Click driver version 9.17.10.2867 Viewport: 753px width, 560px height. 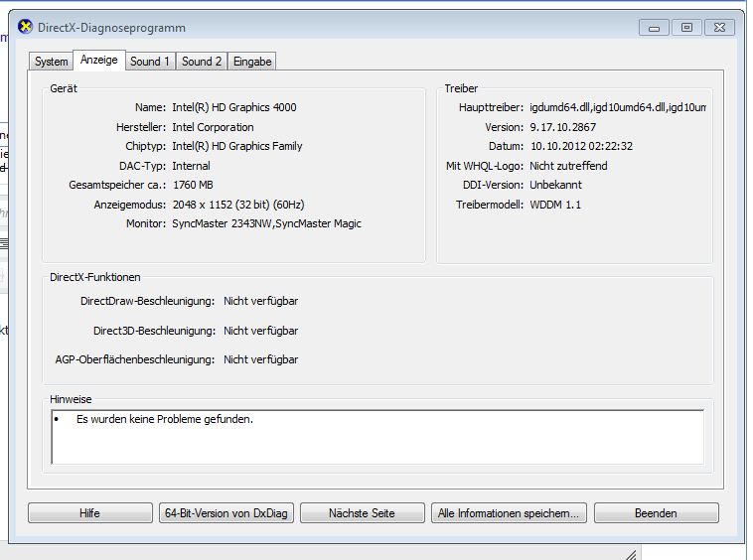click(x=563, y=127)
